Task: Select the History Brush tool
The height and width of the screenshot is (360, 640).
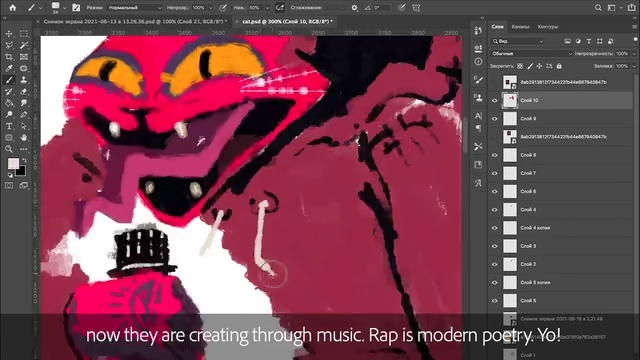Action: pyautogui.click(x=9, y=91)
